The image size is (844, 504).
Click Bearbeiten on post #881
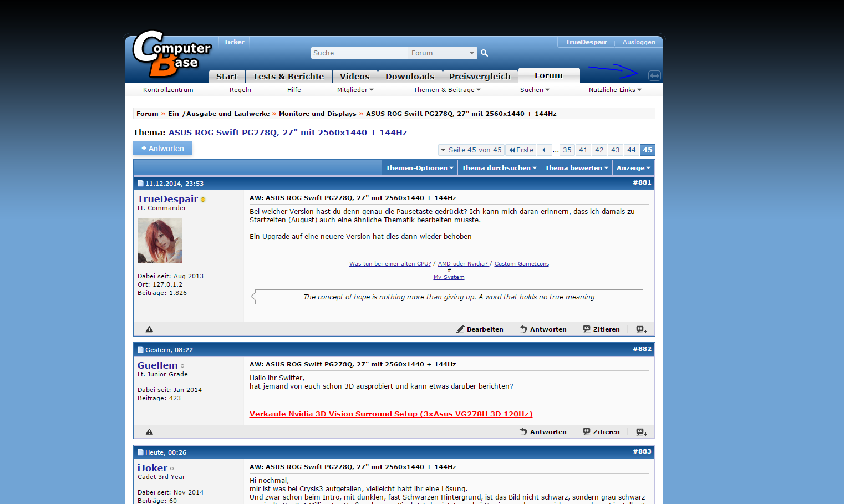pos(480,329)
